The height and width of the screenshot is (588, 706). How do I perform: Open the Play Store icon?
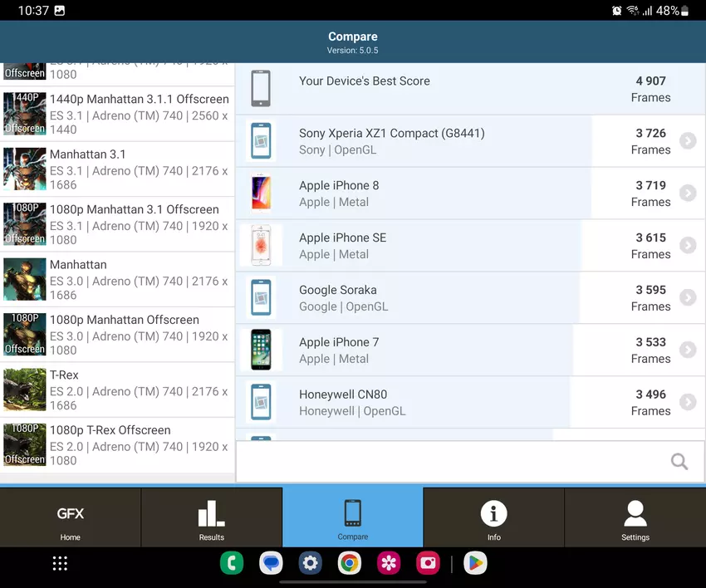pos(474,564)
